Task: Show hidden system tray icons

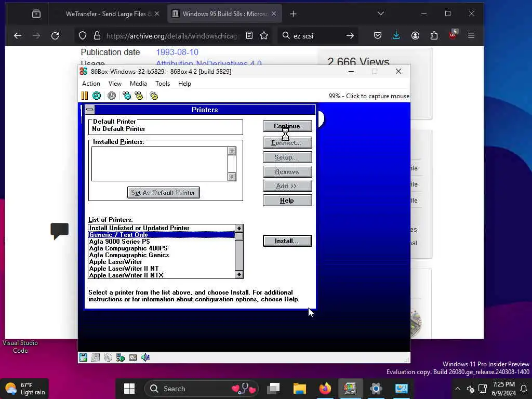Action: tap(457, 389)
